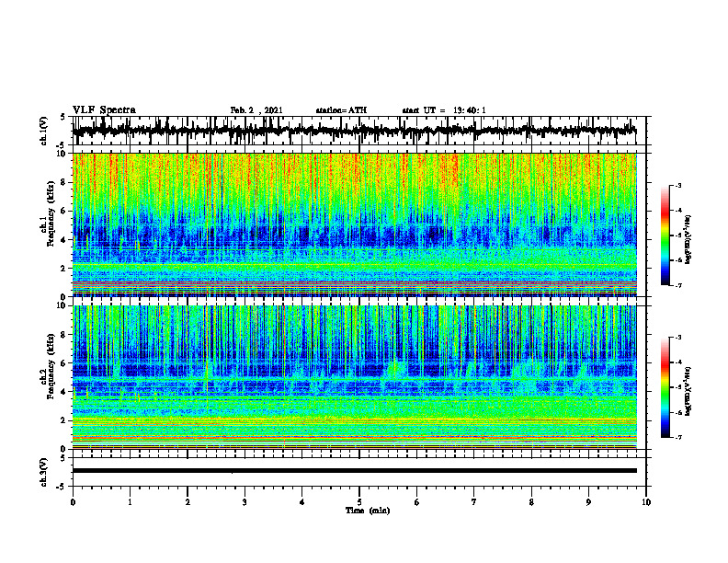Click the "-3" label on ch.1 color bar

678,185
